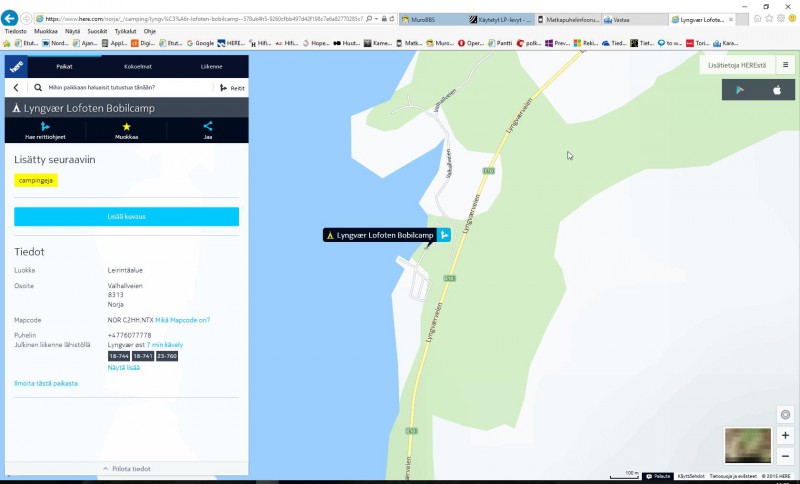Image resolution: width=800 pixels, height=484 pixels.
Task: Open the Apple App Store icon
Action: tap(776, 90)
